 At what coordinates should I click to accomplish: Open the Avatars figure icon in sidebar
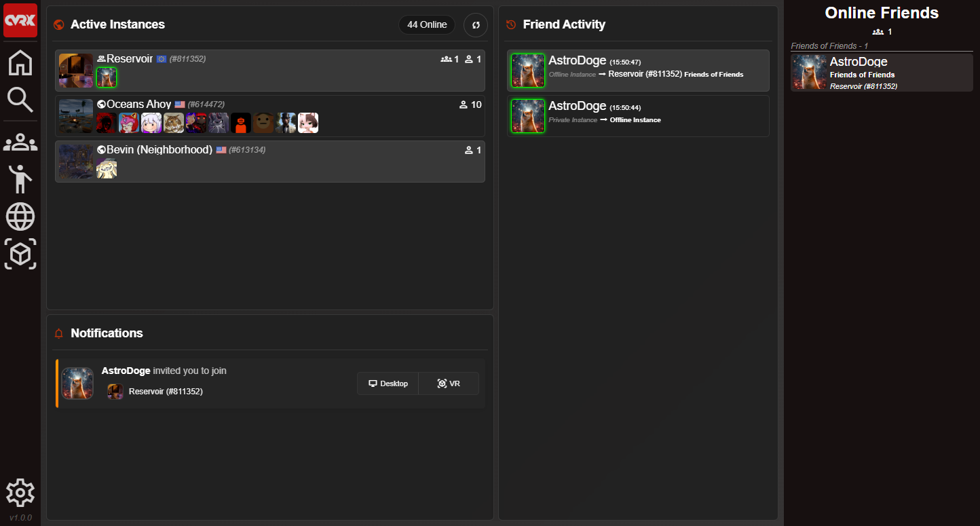coord(20,179)
